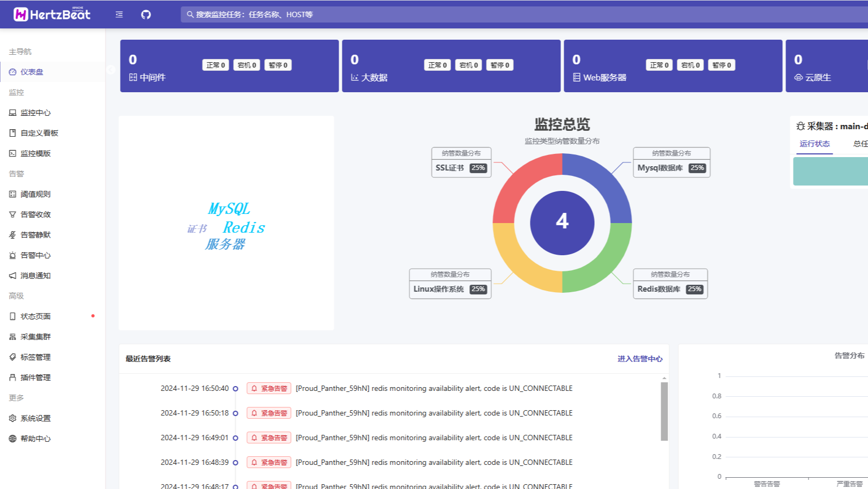This screenshot has width=868, height=489.
Task: Click the 状态页面 page icon
Action: pos(12,316)
